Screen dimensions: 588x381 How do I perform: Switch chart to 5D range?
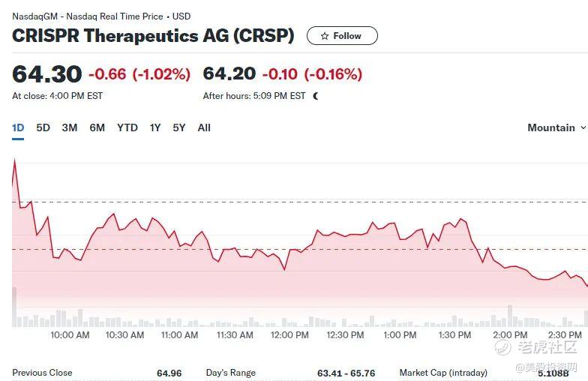(43, 127)
